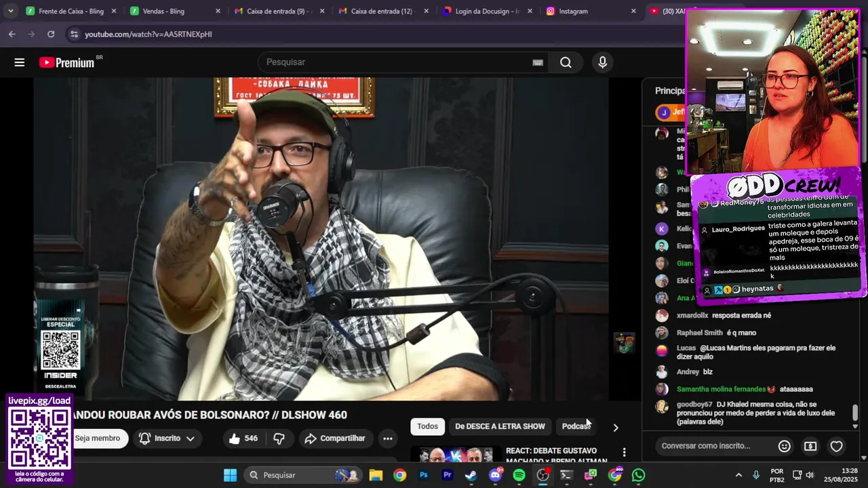Click the live chat scrollbar thumb

(x=855, y=412)
